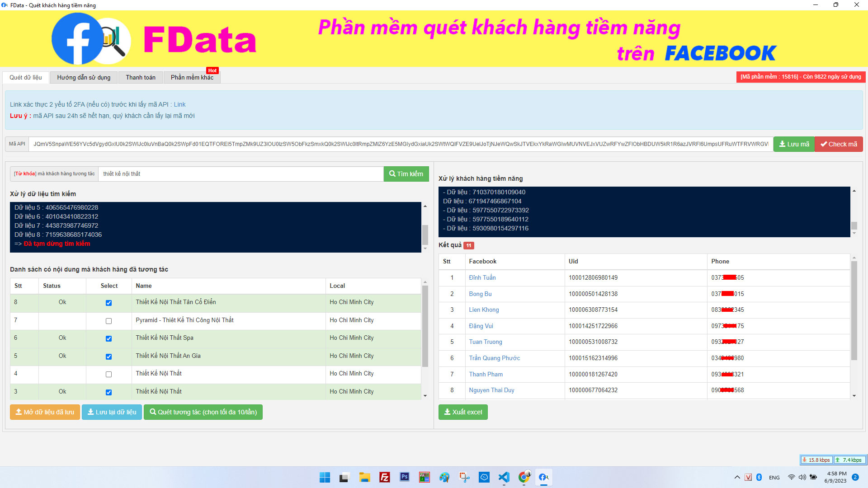Open volume speaker tray icon
Viewport: 868px width, 488px height.
click(x=802, y=477)
